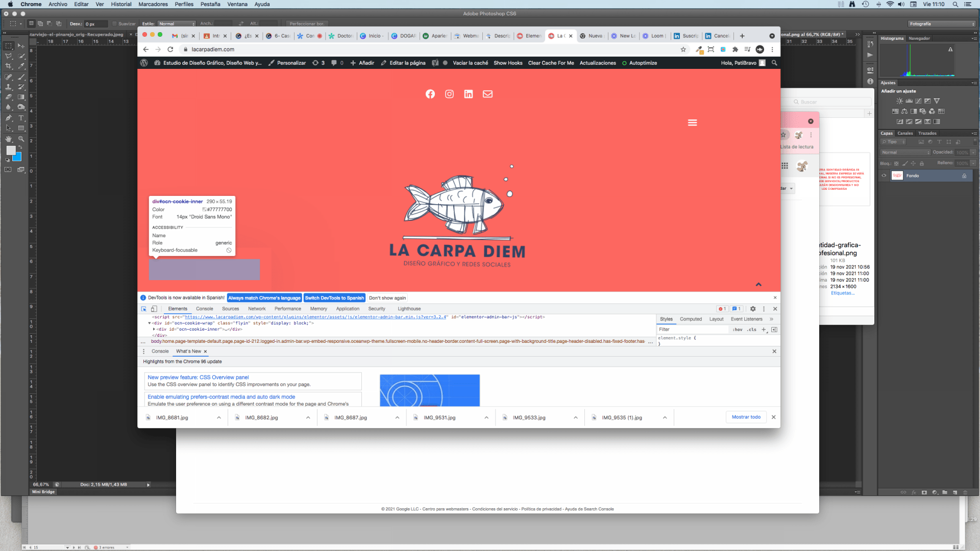Viewport: 980px width, 551px height.
Task: Select the Hand tool in Photoshop
Action: (9, 139)
